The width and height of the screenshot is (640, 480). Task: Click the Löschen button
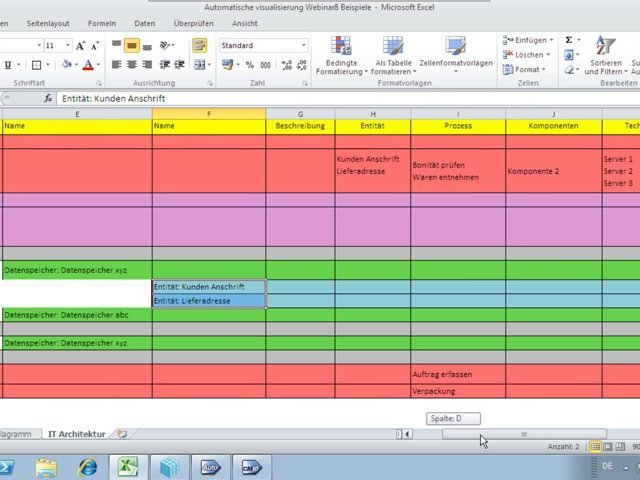529,55
